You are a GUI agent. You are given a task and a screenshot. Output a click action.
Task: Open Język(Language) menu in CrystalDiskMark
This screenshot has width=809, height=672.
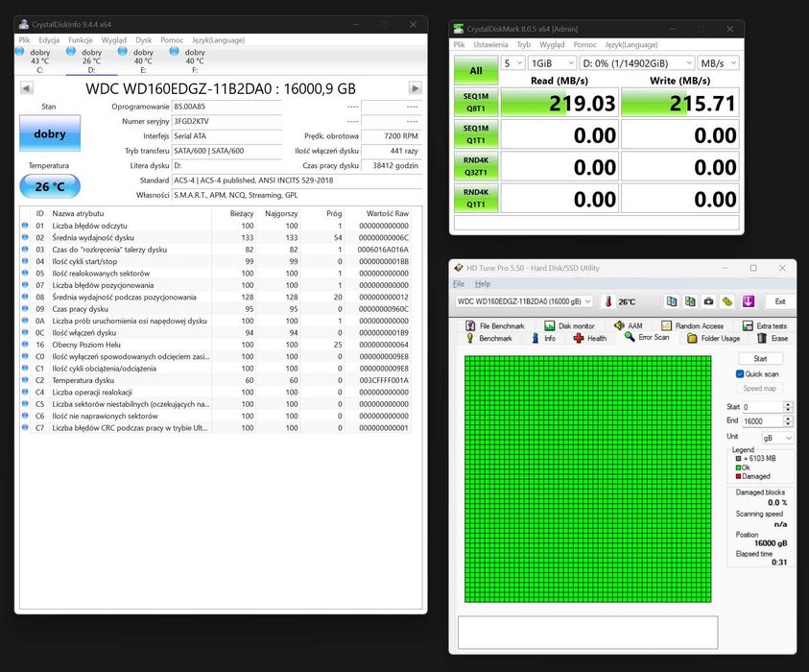(x=631, y=45)
